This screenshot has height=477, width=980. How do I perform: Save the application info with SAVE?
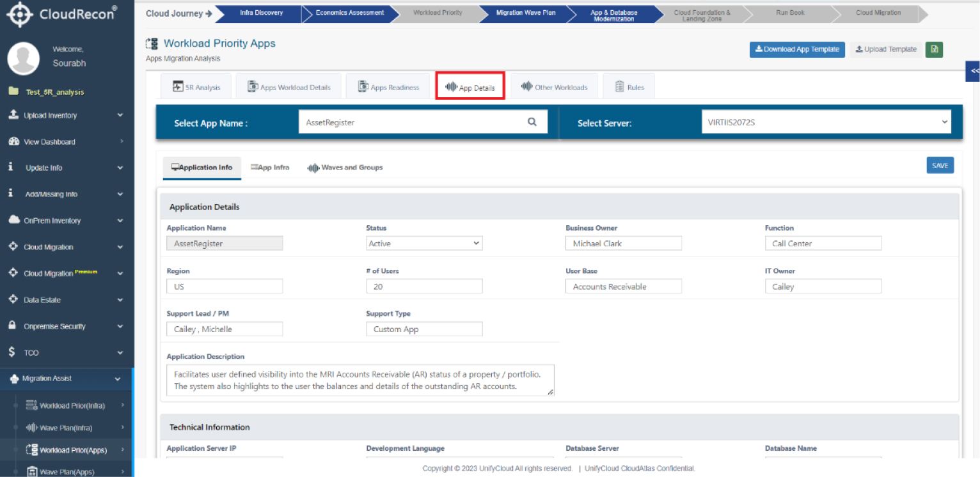click(x=940, y=166)
